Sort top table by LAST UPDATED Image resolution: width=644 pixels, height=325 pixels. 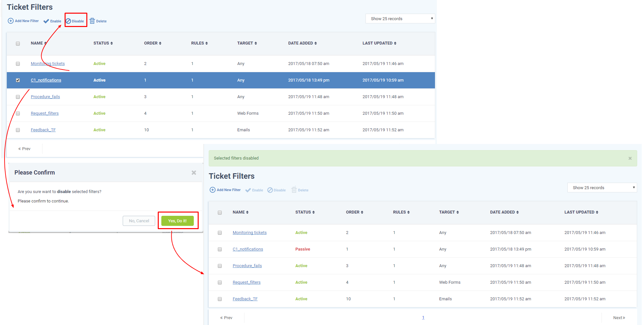pos(379,43)
